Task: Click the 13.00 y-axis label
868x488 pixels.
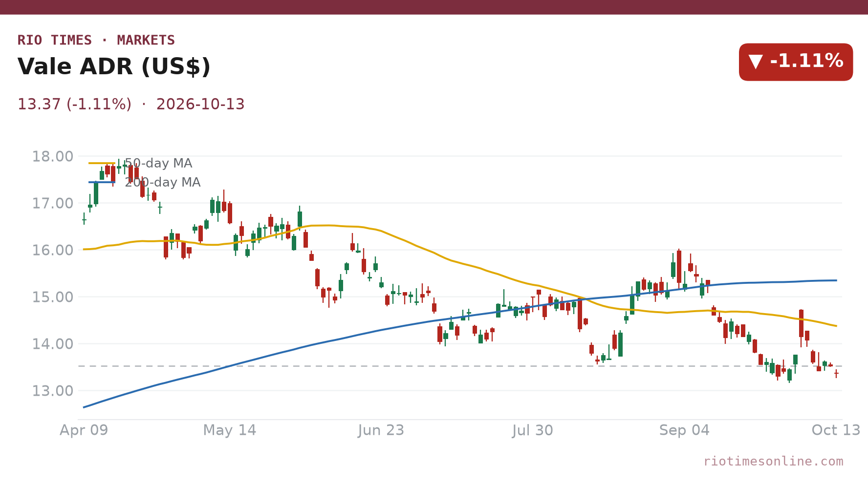Action: click(53, 391)
